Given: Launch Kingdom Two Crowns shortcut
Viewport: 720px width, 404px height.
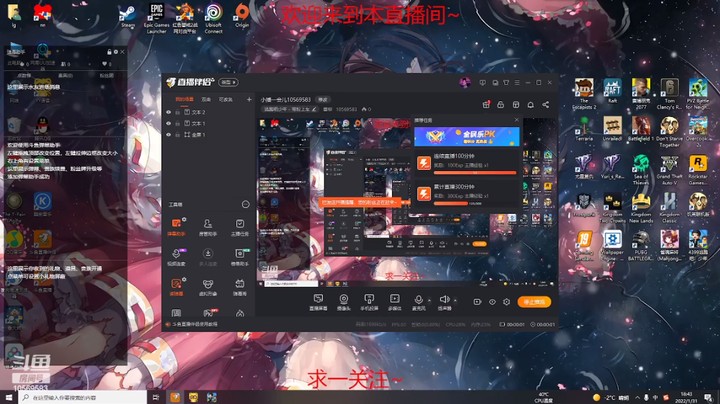Looking at the screenshot, I should 612,208.
